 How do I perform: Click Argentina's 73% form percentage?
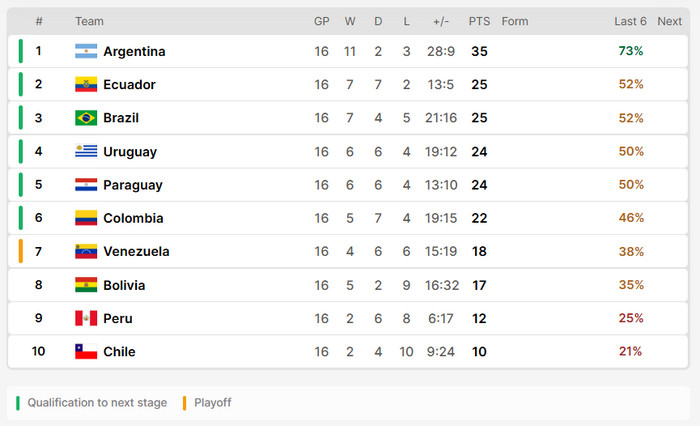(631, 51)
